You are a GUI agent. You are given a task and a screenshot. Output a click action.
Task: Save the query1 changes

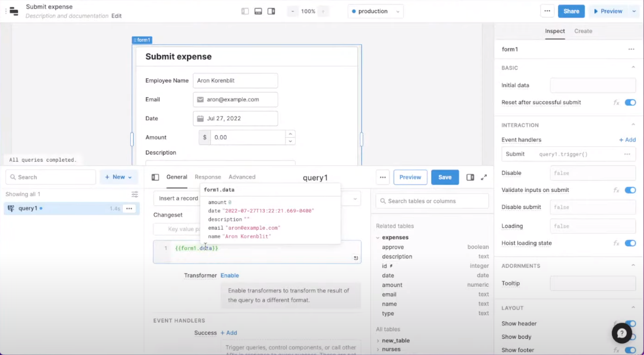coord(445,177)
